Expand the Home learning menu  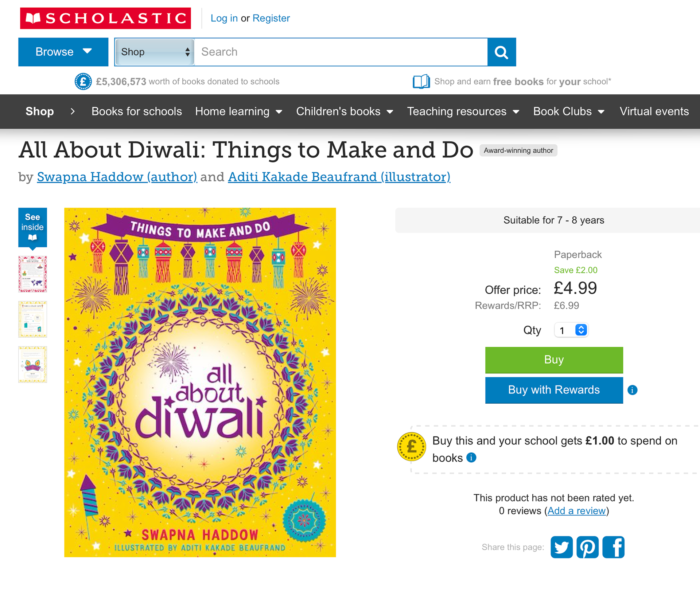[x=238, y=111]
